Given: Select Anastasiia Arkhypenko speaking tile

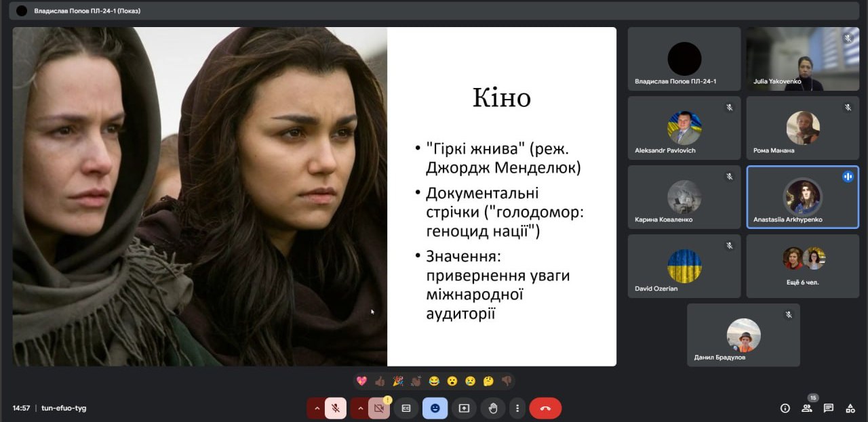Looking at the screenshot, I should (803, 197).
